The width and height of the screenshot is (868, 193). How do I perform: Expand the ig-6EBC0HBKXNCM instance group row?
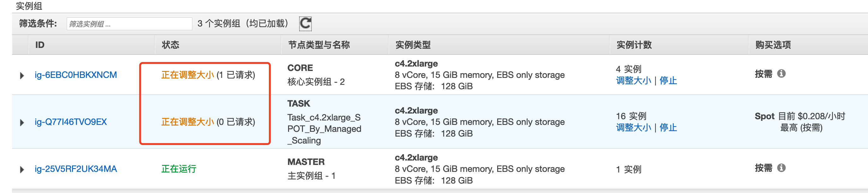pyautogui.click(x=22, y=75)
